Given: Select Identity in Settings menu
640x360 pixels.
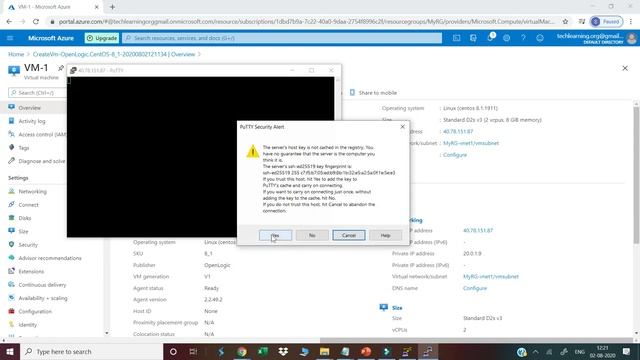Looking at the screenshot, I should 28,325.
